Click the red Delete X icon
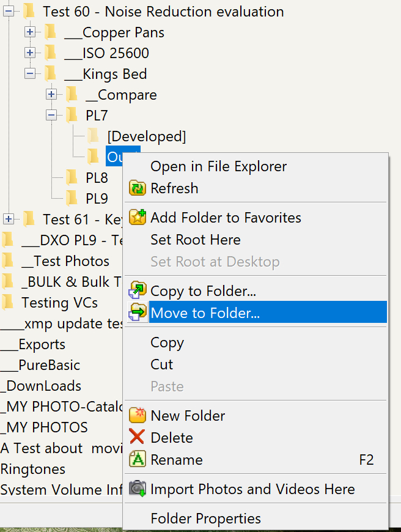The height and width of the screenshot is (532, 401). pos(138,438)
